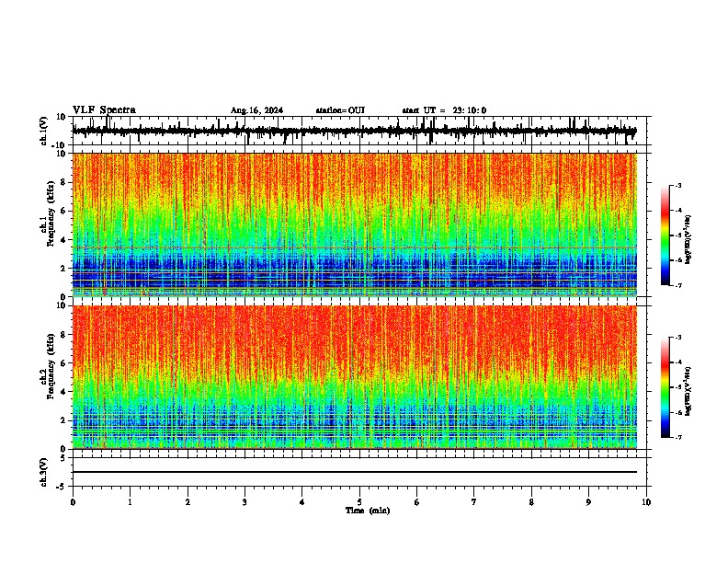This screenshot has height=563, width=728.
Task: Click time axis tick label '9'
Action: click(x=588, y=502)
